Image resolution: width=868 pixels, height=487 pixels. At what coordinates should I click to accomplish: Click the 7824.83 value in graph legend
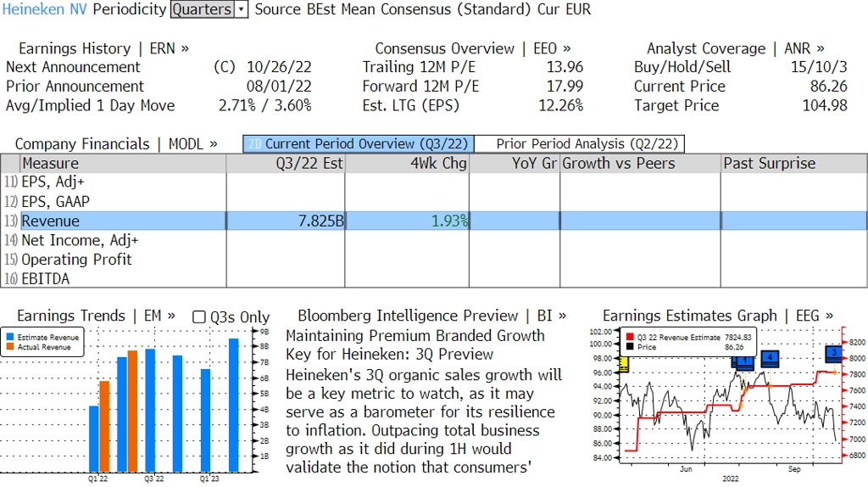coord(738,337)
